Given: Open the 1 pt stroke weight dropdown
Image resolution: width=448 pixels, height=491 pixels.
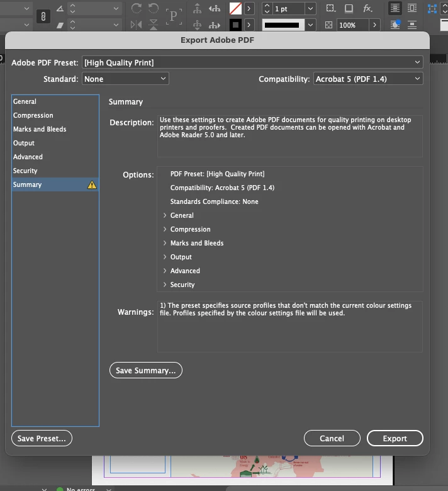Looking at the screenshot, I should click(x=310, y=9).
